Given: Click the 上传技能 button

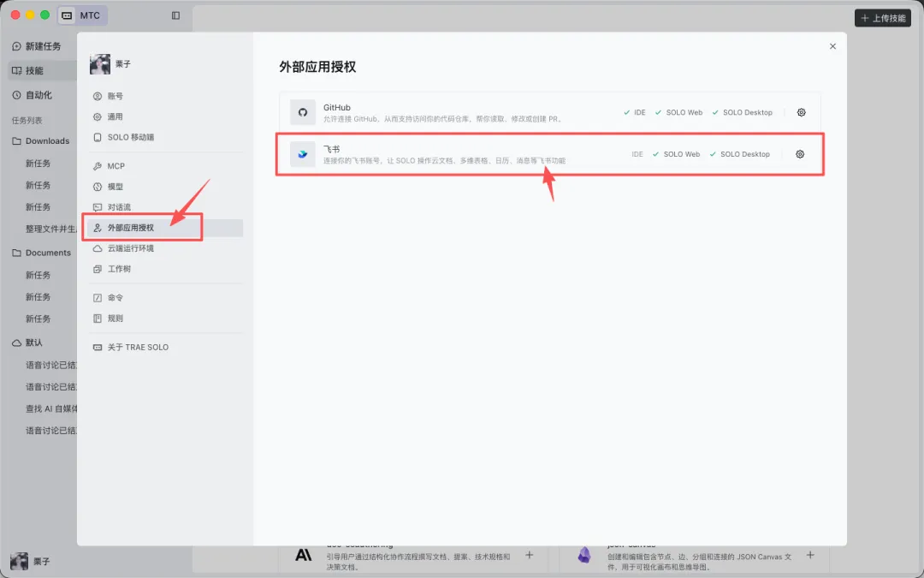Looking at the screenshot, I should [883, 18].
